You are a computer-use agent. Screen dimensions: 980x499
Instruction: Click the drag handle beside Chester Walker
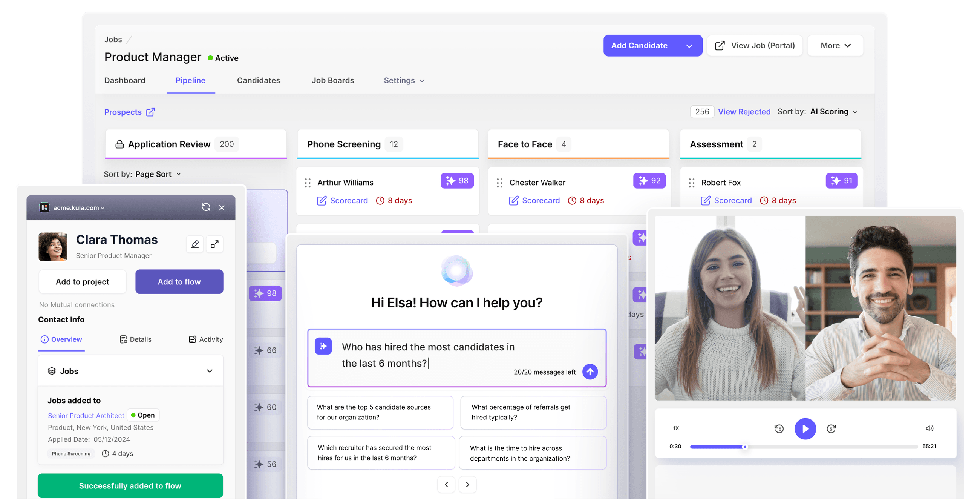499,183
